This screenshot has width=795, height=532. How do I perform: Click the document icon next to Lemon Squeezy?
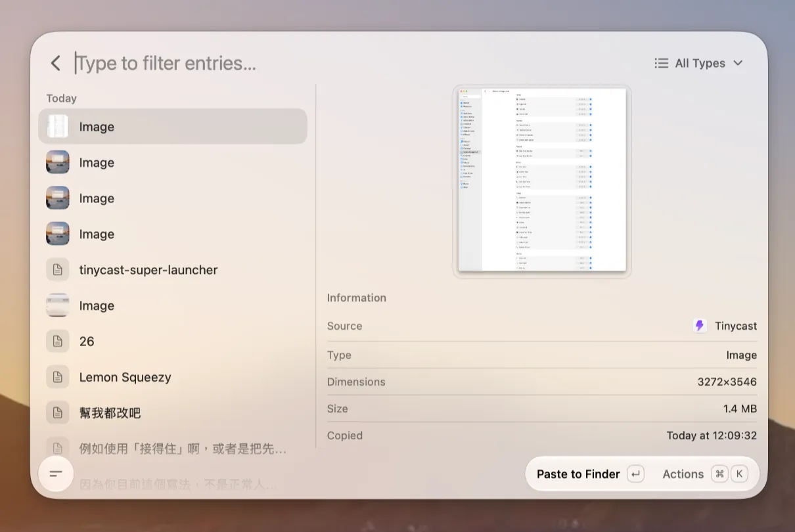tap(58, 377)
